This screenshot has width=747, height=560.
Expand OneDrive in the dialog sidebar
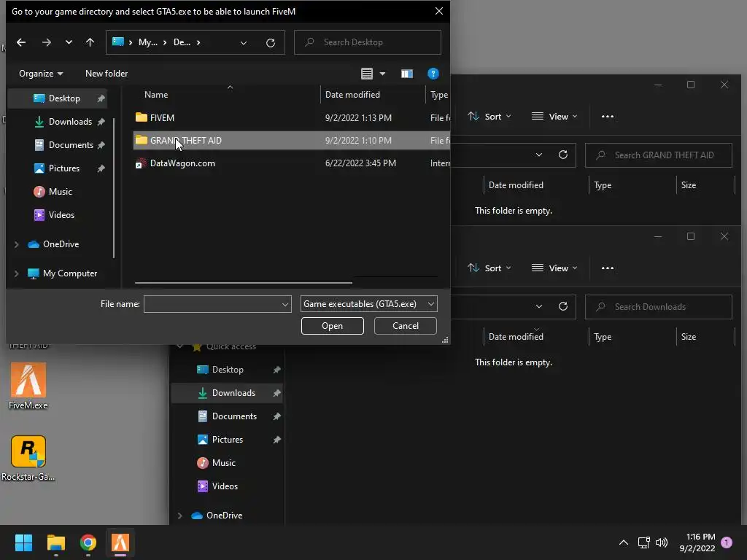pyautogui.click(x=16, y=244)
